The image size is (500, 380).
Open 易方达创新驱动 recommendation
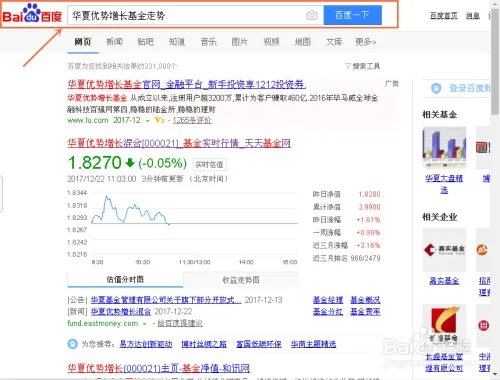click(146, 344)
